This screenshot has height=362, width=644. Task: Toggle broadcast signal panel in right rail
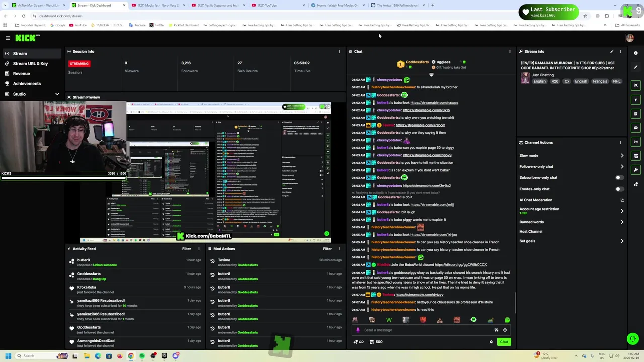pyautogui.click(x=636, y=142)
